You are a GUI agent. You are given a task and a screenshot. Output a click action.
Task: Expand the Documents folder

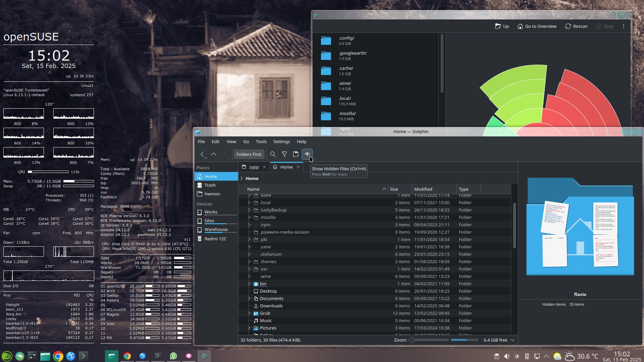[249, 298]
